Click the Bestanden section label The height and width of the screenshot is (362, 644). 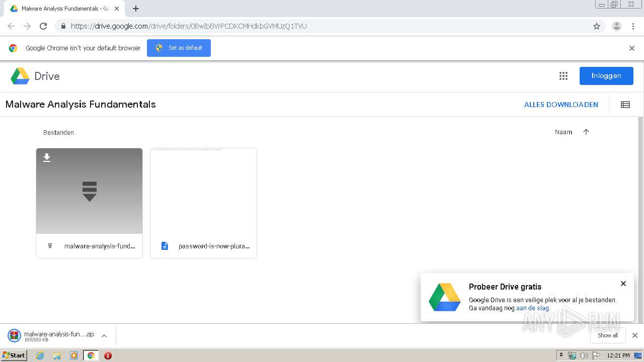[58, 133]
